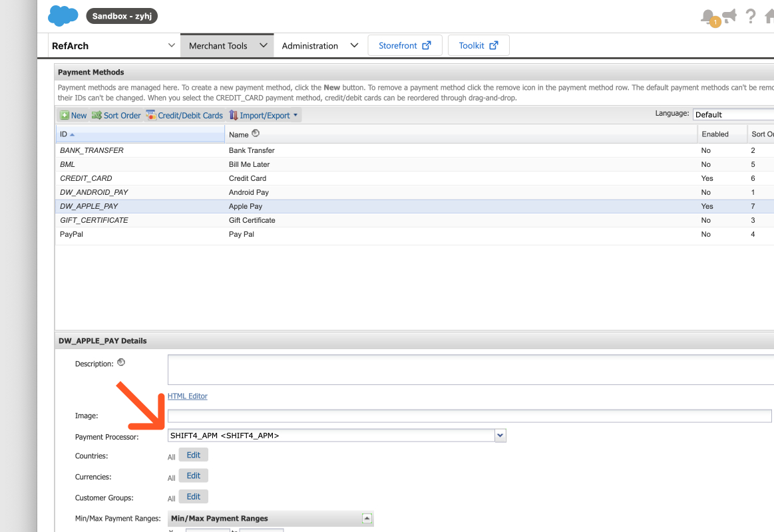Click into the Image input field
This screenshot has height=532, width=774.
[469, 416]
